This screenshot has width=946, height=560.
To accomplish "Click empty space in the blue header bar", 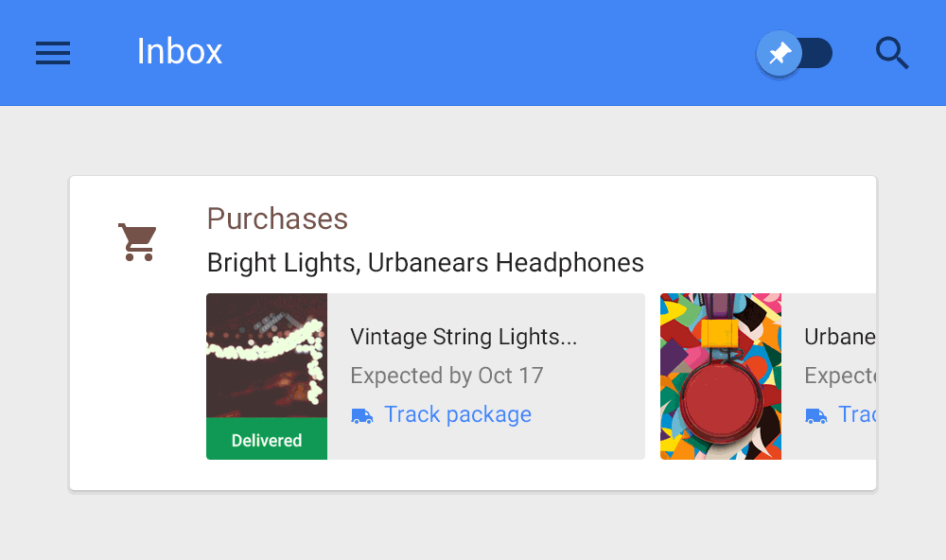I will tap(492, 53).
